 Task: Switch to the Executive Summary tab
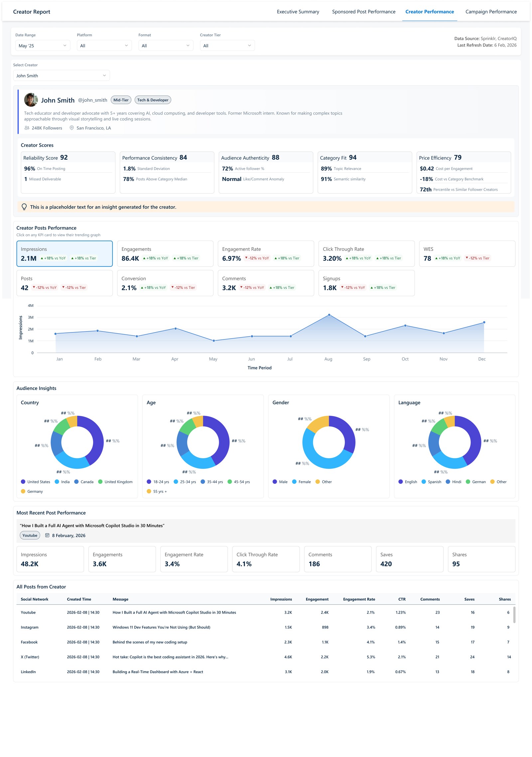coord(298,12)
